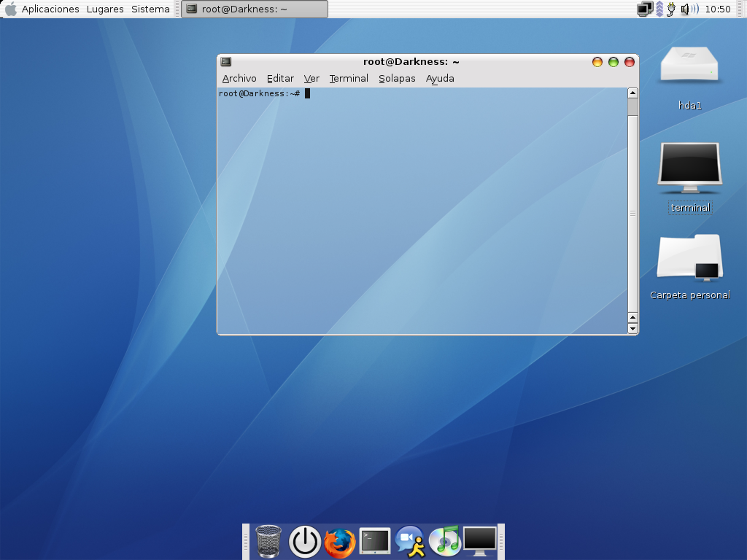Launch Firefox from the dock
Image resolution: width=747 pixels, height=560 pixels.
click(340, 542)
